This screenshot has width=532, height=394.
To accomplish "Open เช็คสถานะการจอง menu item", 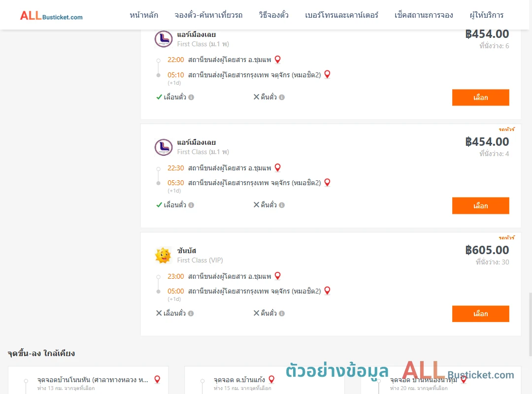I will point(424,15).
